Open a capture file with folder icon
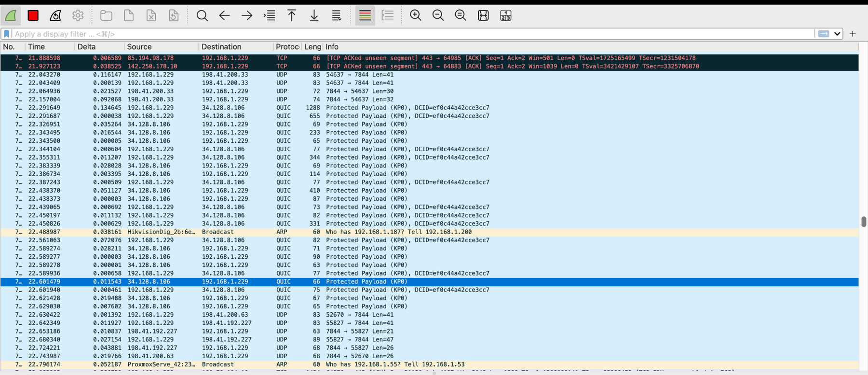Screen dimensions: 868x375 tap(106, 15)
